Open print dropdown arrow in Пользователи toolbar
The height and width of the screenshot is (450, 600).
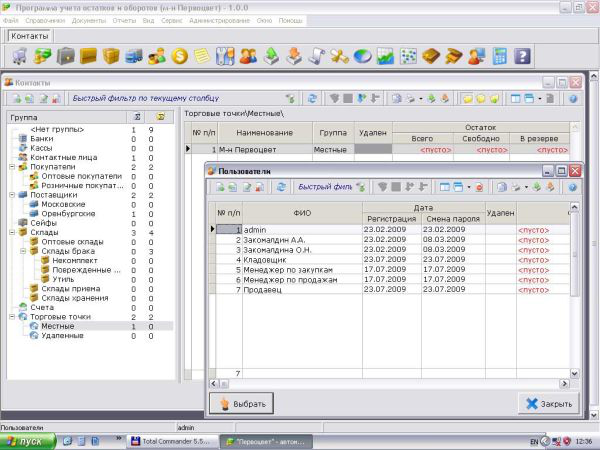(526, 187)
